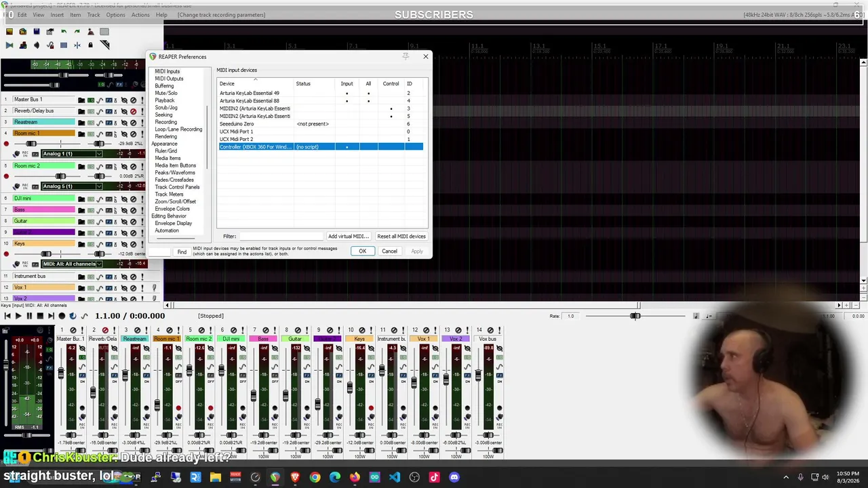Open Visual Studio Code from the taskbar
This screenshot has width=868, height=488.
point(395,477)
